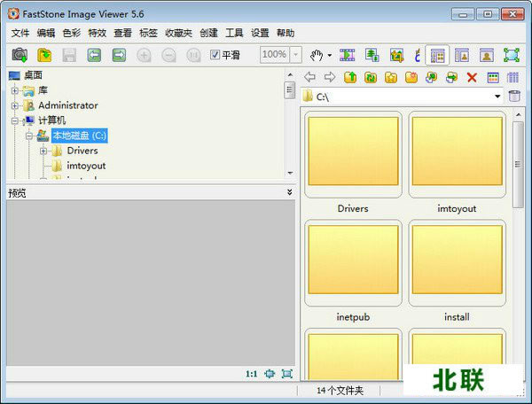This screenshot has width=532, height=404.
Task: Click the screen capture camera icon
Action: tap(20, 55)
